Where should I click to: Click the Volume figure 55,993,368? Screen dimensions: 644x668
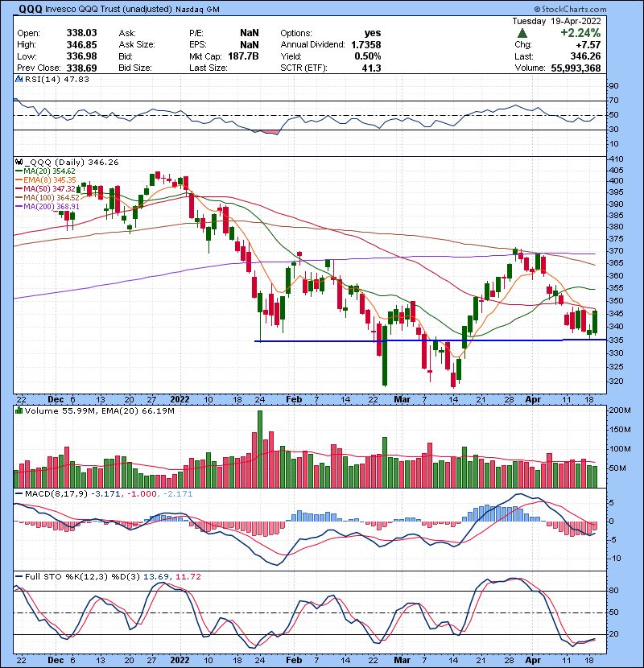pyautogui.click(x=576, y=68)
